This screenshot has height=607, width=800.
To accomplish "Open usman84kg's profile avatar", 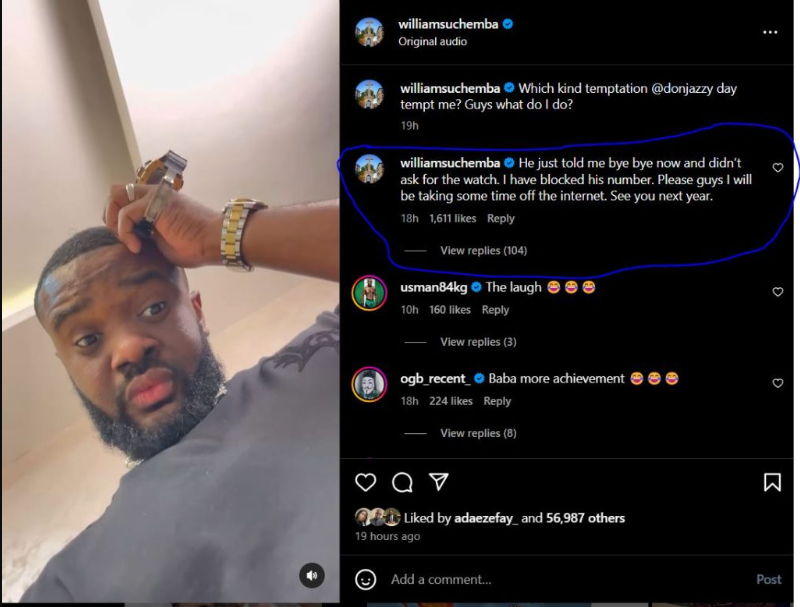I will pyautogui.click(x=369, y=293).
